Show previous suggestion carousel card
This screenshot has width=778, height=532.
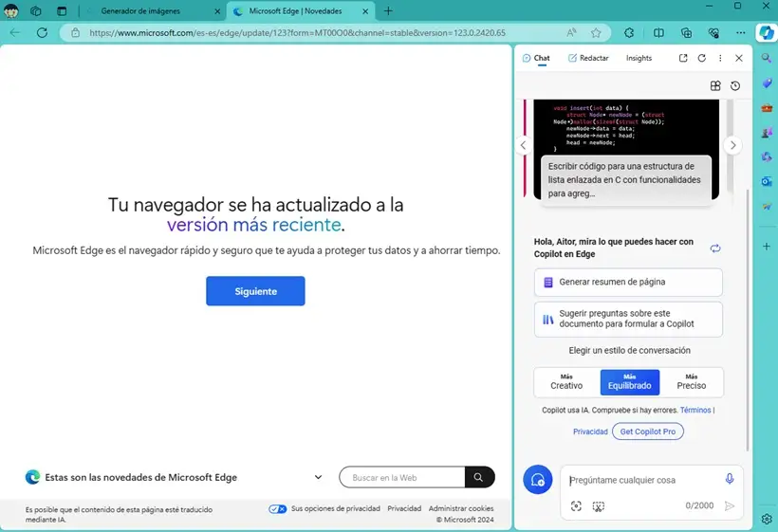(x=523, y=145)
